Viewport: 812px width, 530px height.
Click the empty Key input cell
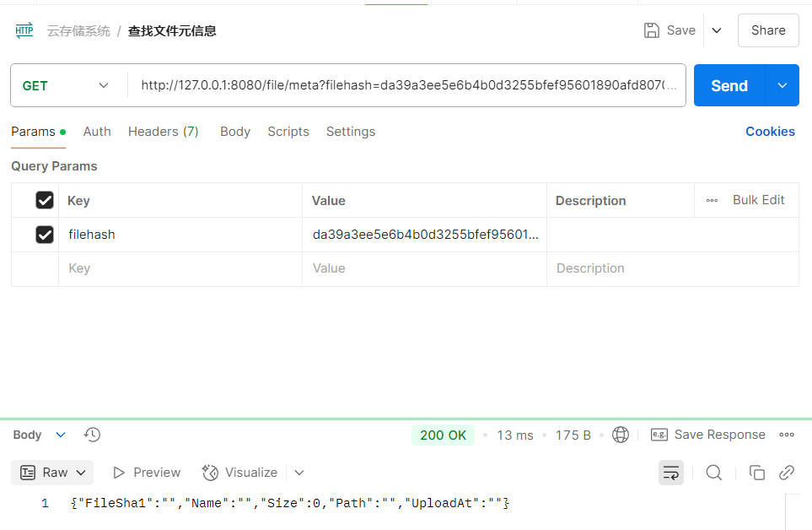coord(180,269)
